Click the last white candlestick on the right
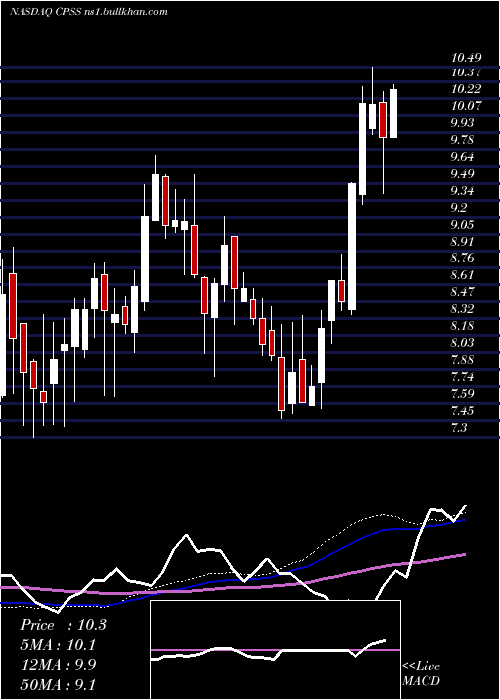The height and width of the screenshot is (700, 500). point(393,113)
